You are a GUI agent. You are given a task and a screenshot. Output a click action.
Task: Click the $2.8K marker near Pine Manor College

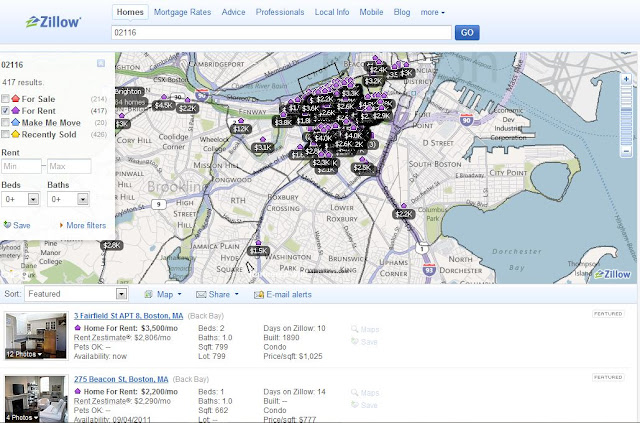tap(111, 245)
